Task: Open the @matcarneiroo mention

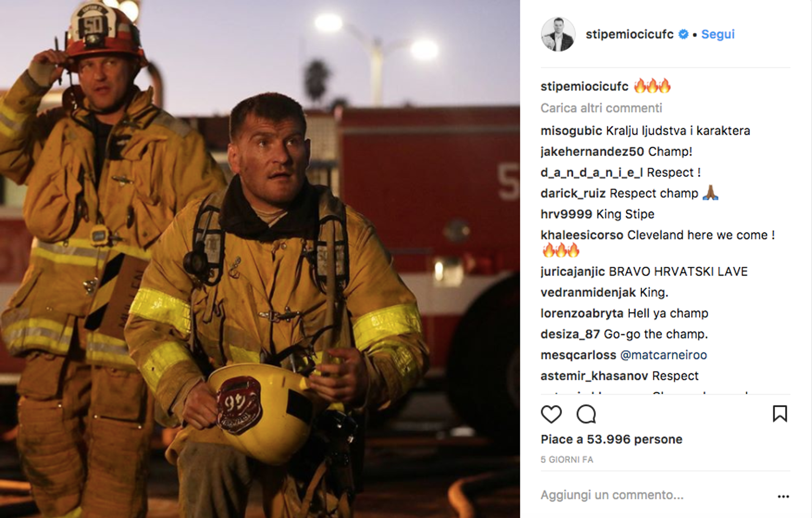Action: pyautogui.click(x=663, y=355)
